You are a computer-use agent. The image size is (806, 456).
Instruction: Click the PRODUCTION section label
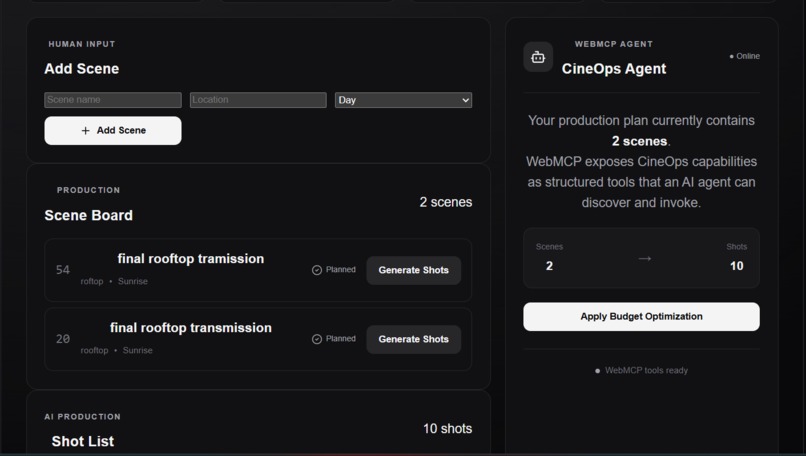(x=88, y=190)
